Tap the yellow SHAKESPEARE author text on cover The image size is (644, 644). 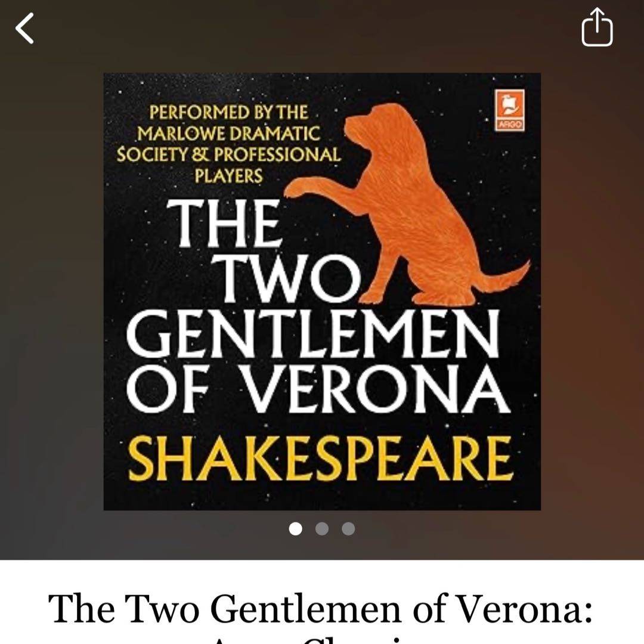[x=321, y=459]
